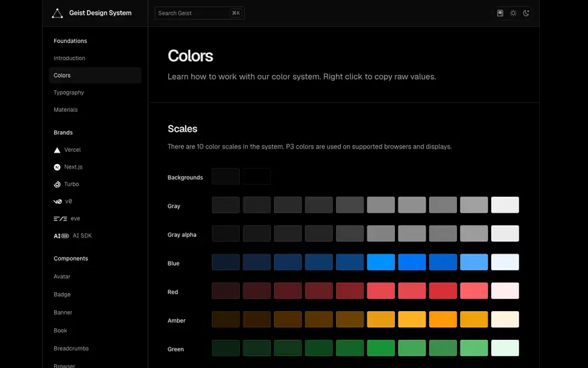Screen dimensions: 588x368
Task: Switch to dark theme with moon icon
Action: [526, 13]
